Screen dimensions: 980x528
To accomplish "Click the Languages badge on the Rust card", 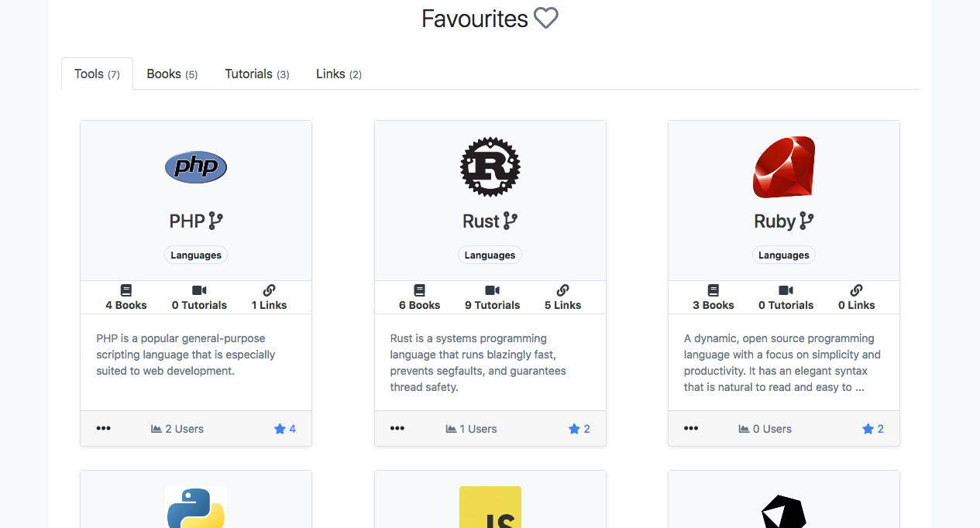I will tap(490, 255).
